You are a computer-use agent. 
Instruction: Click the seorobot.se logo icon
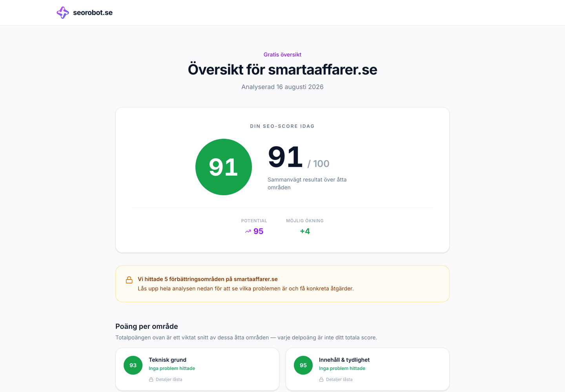tap(63, 13)
